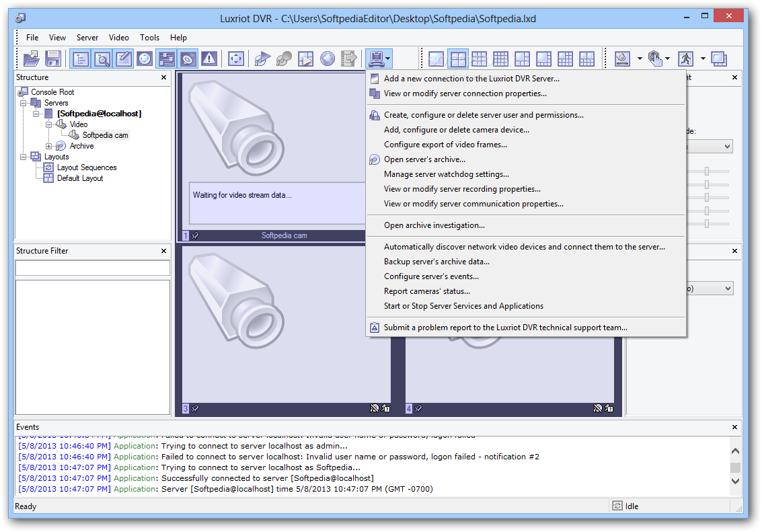The width and height of the screenshot is (762, 532).
Task: Close the Structure Filter panel
Action: click(164, 251)
